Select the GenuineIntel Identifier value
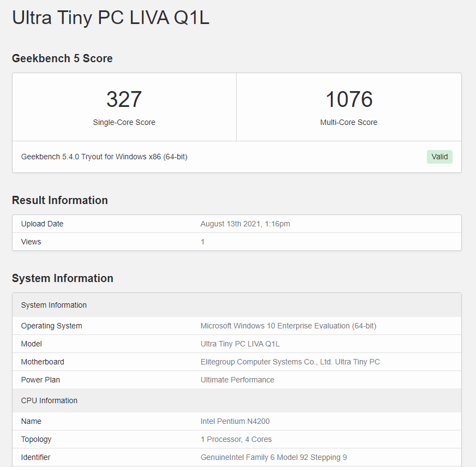The image size is (476, 467). pyautogui.click(x=274, y=457)
